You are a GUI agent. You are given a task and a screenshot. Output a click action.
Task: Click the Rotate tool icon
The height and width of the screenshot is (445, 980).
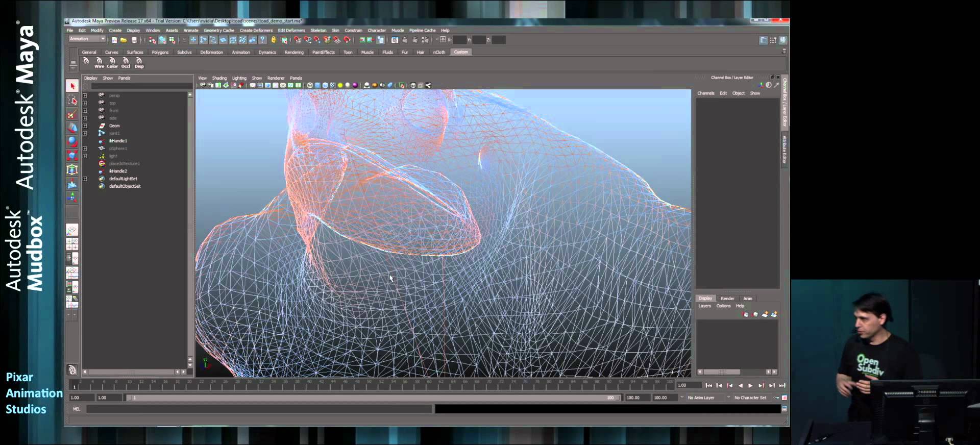72,142
